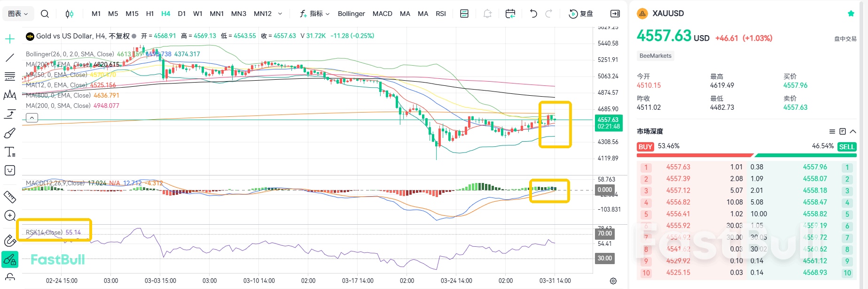The image size is (868, 289).
Task: Toggle XAUUSD favorite star
Action: [x=851, y=14]
